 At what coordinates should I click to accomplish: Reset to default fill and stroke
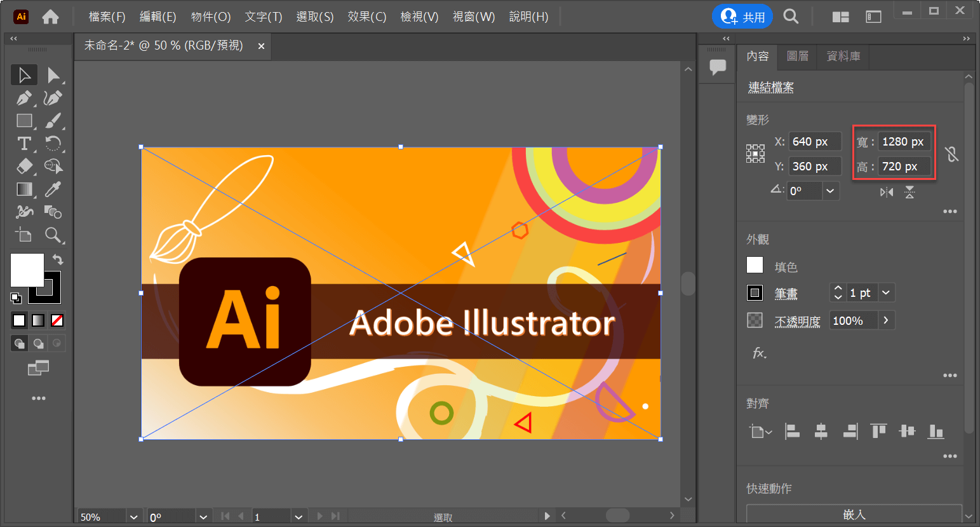16,298
